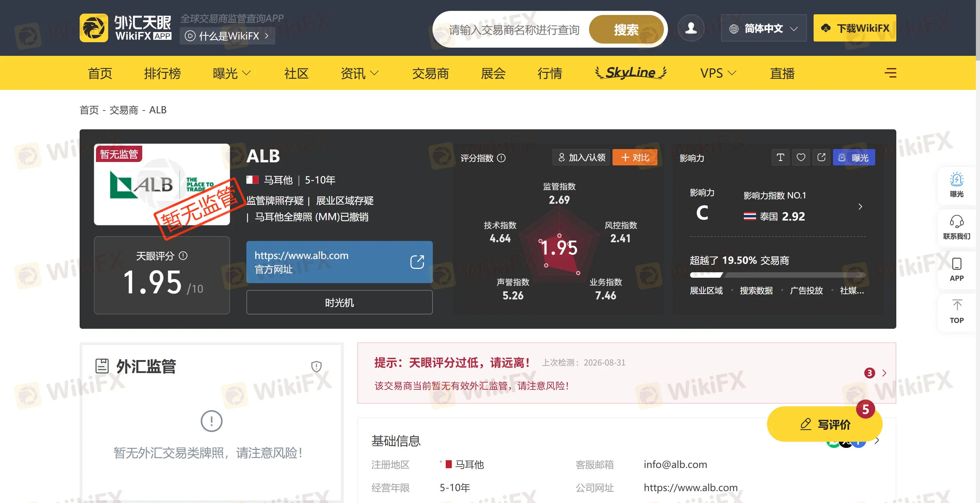Click the red badge with number 3
The height and width of the screenshot is (503, 980).
click(869, 373)
